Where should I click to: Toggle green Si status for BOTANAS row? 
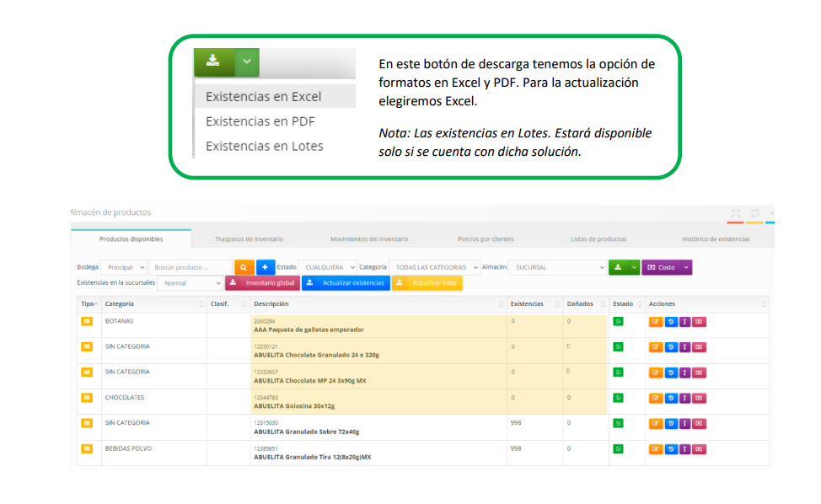(x=618, y=322)
